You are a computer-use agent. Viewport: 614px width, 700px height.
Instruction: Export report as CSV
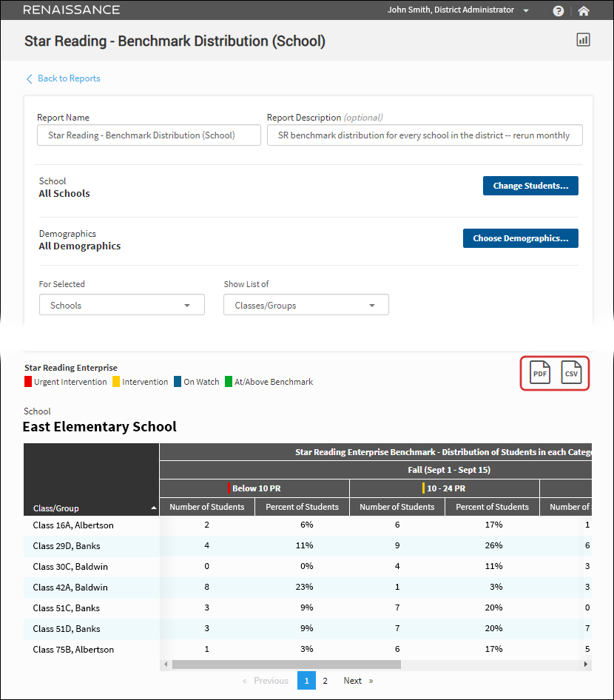tap(571, 372)
